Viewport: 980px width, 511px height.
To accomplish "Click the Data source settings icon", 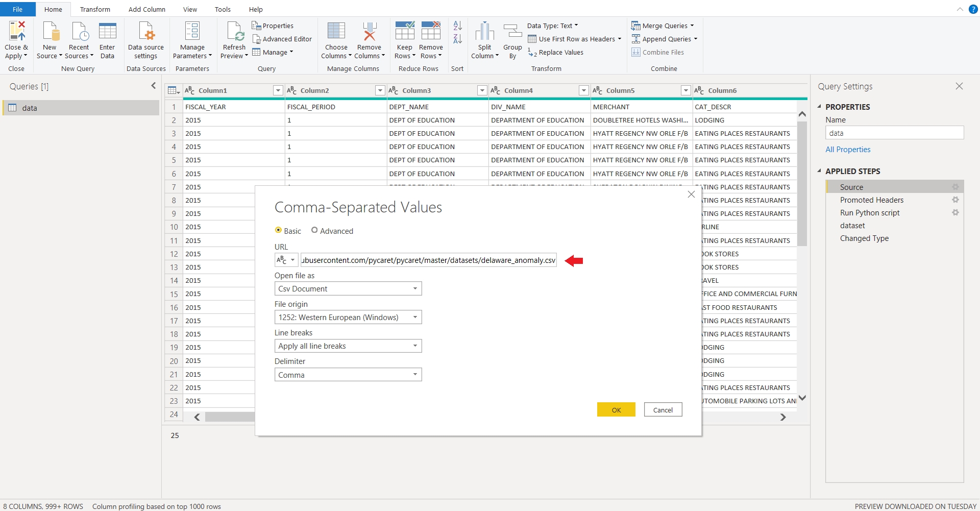I will 146,32.
